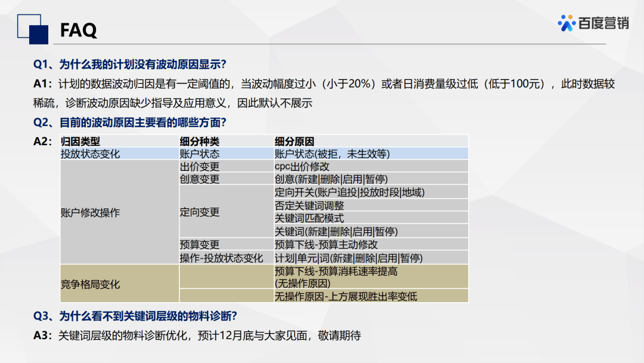Click the 归因类型 column header
The width and height of the screenshot is (644, 363).
(x=119, y=141)
